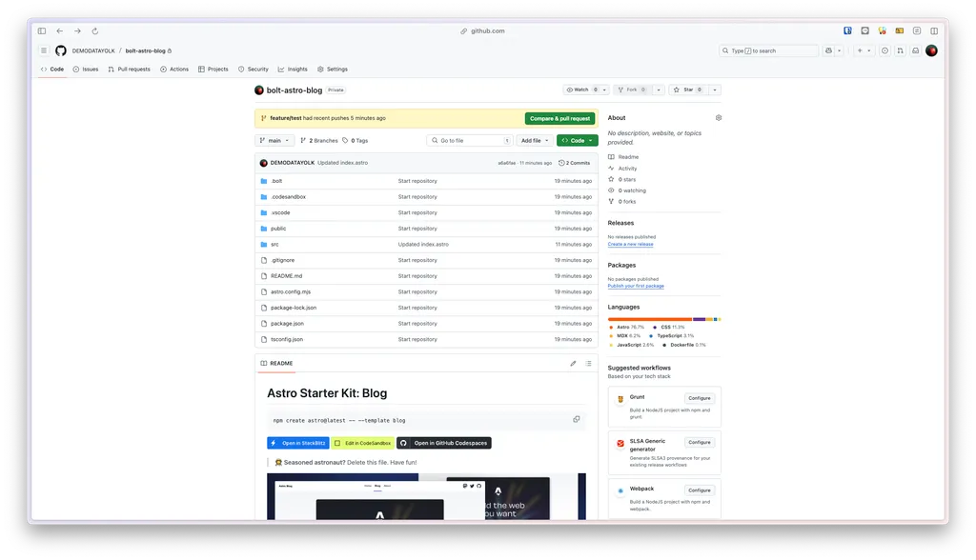Click Publish your first package link
This screenshot has width=976, height=560.
click(x=636, y=287)
